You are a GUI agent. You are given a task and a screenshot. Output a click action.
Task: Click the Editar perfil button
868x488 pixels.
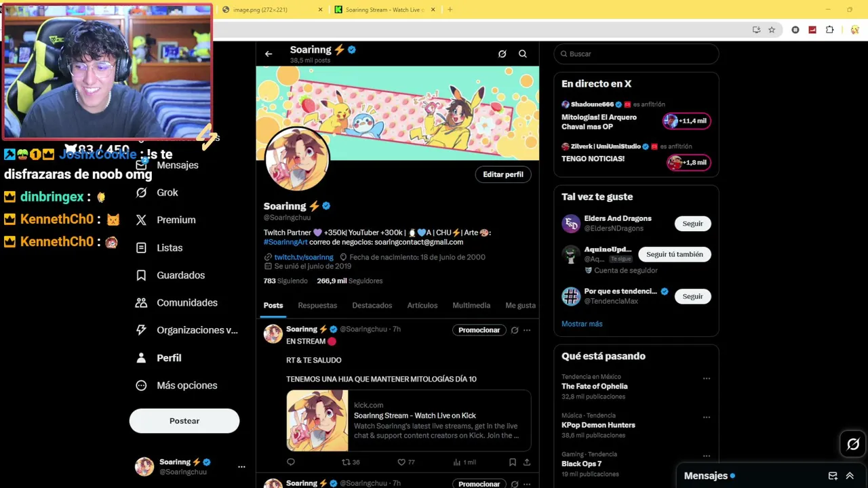point(503,174)
